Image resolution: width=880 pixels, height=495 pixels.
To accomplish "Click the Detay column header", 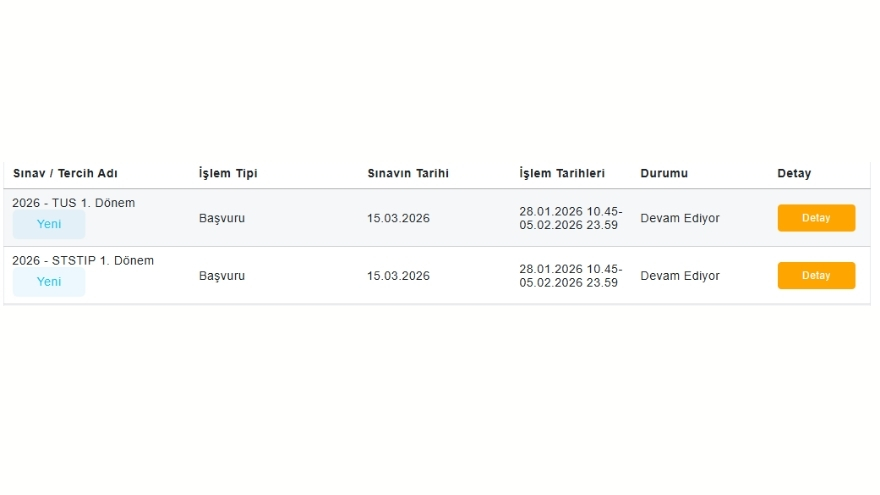I will (x=794, y=174).
